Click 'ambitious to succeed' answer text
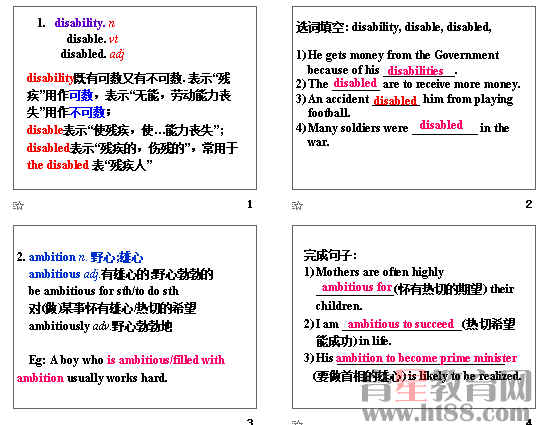This screenshot has width=547, height=425. click(401, 324)
